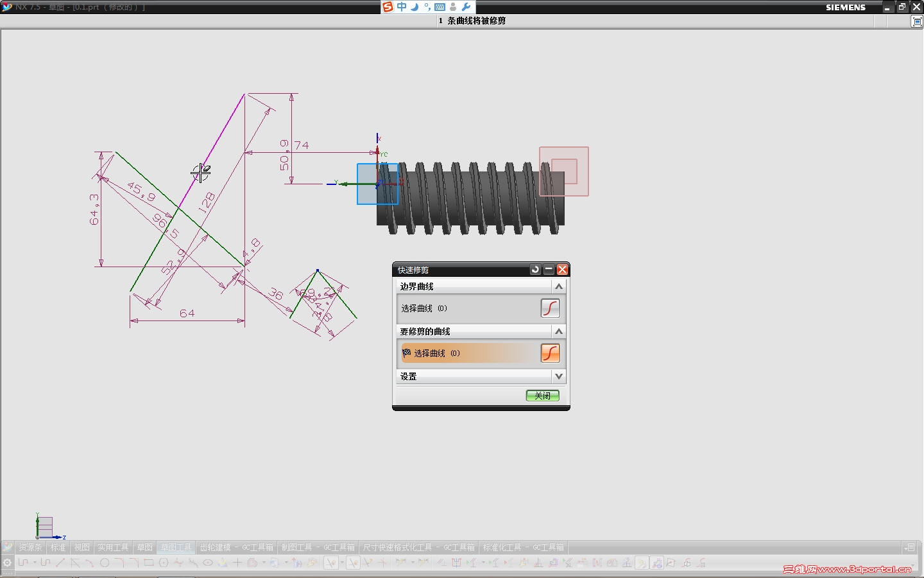Toggle Chinese input mode 中 icon
This screenshot has height=578, width=924.
(402, 7)
